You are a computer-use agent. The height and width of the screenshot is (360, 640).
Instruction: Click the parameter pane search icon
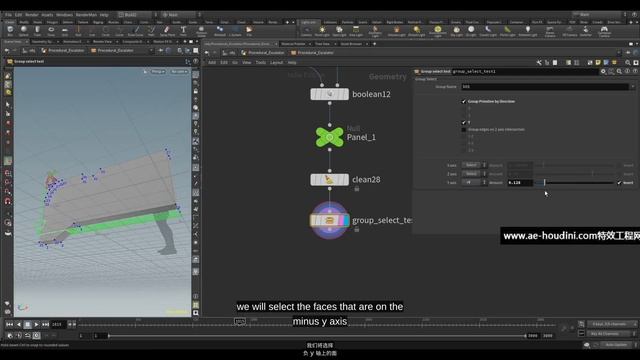(x=619, y=71)
